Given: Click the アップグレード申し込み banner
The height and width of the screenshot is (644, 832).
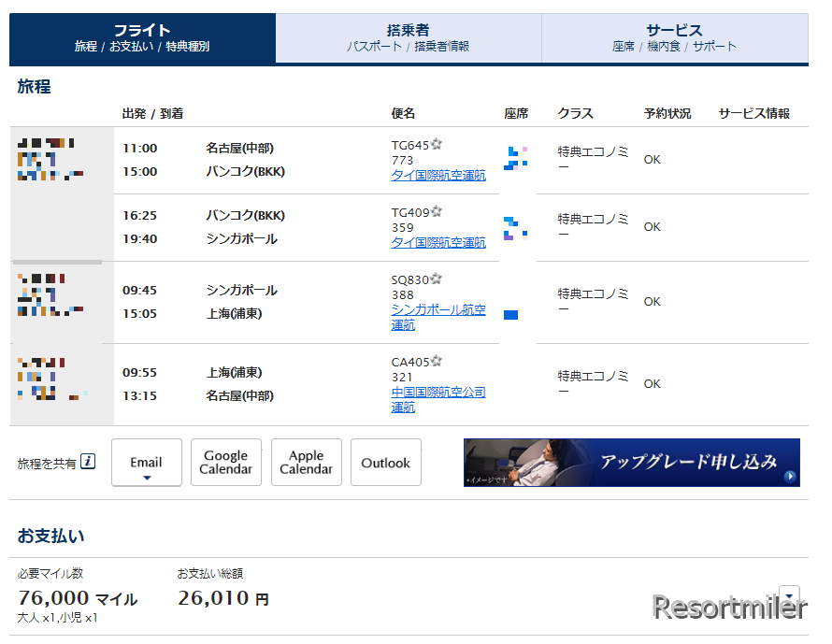Looking at the screenshot, I should click(x=631, y=463).
